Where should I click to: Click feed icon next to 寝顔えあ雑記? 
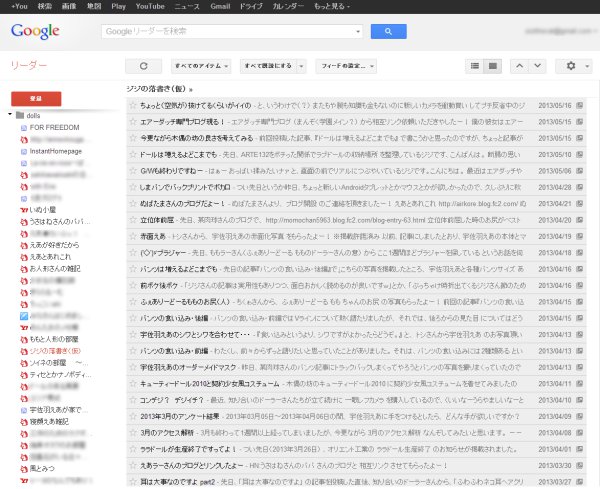24,422
